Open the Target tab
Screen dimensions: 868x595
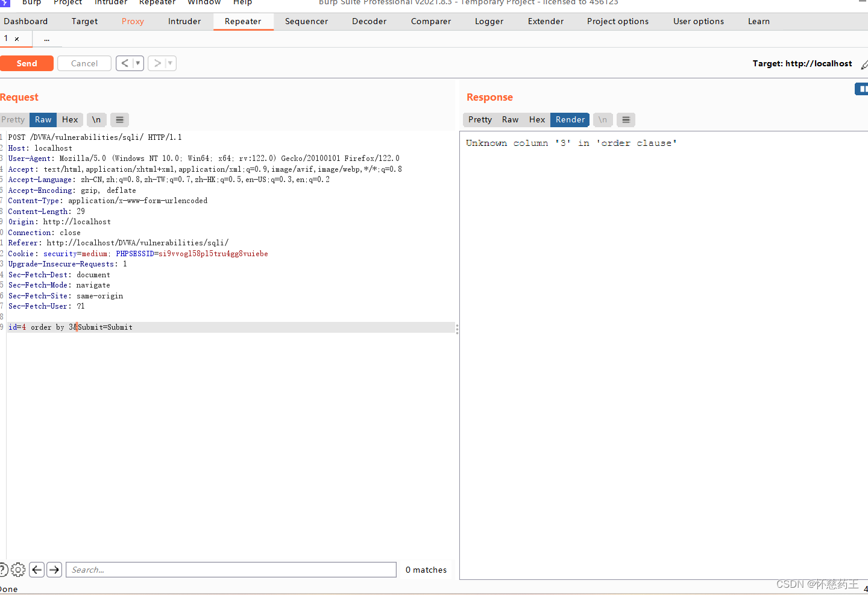84,21
